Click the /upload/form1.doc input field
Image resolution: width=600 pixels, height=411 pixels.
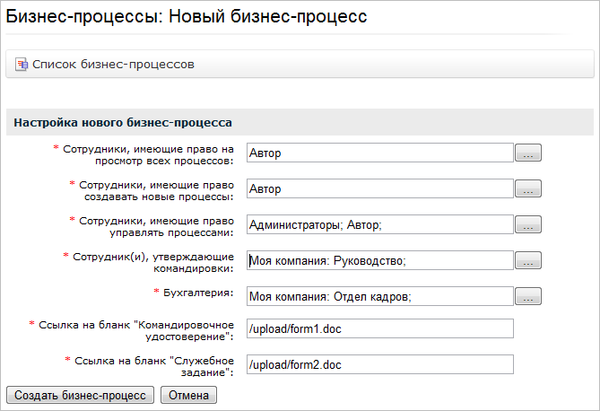[378, 328]
